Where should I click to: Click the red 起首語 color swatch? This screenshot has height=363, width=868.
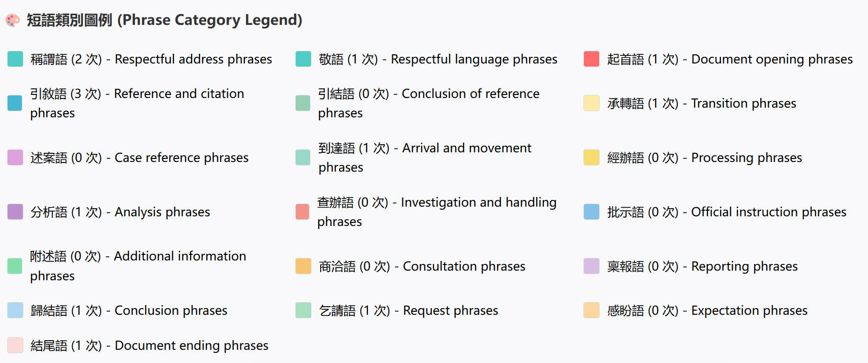point(592,59)
